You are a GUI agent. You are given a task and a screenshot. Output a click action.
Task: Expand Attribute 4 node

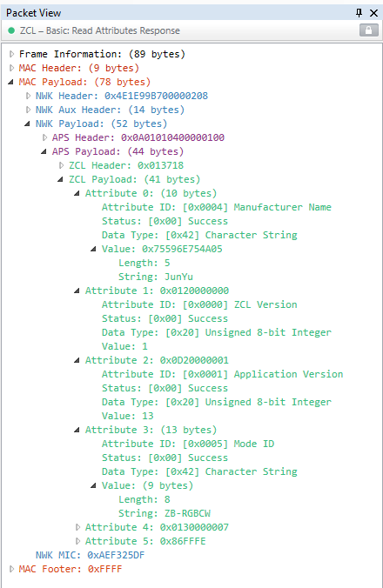[77, 527]
